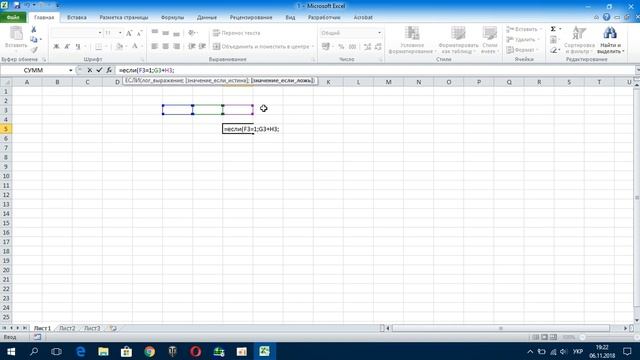Click the Cut scissors icon

(x=34, y=29)
